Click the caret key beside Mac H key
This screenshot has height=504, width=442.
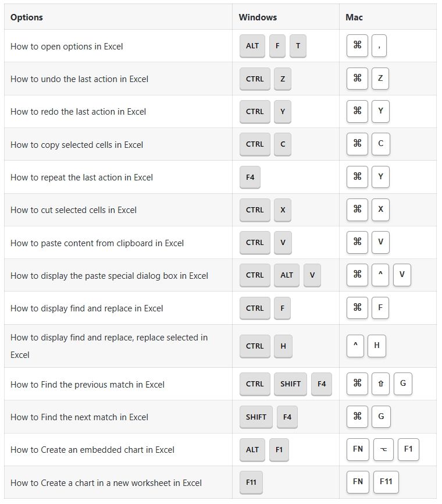(355, 346)
